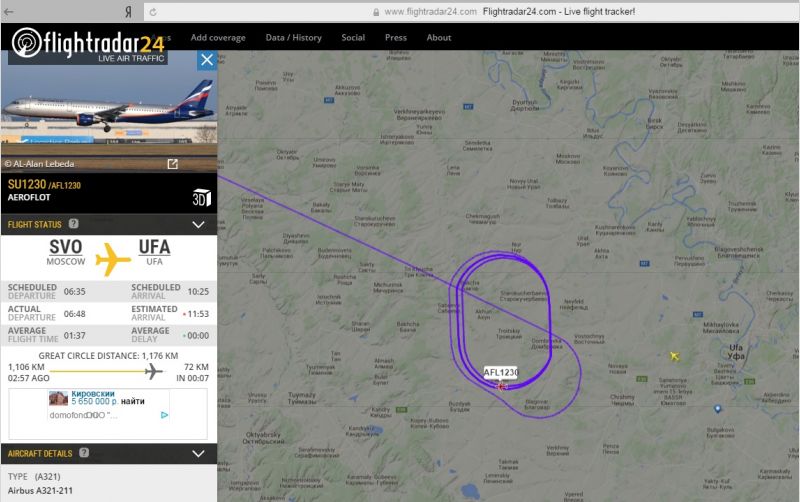Screen dimensions: 800x502
Task: Click the About link in navigation
Action: [439, 38]
